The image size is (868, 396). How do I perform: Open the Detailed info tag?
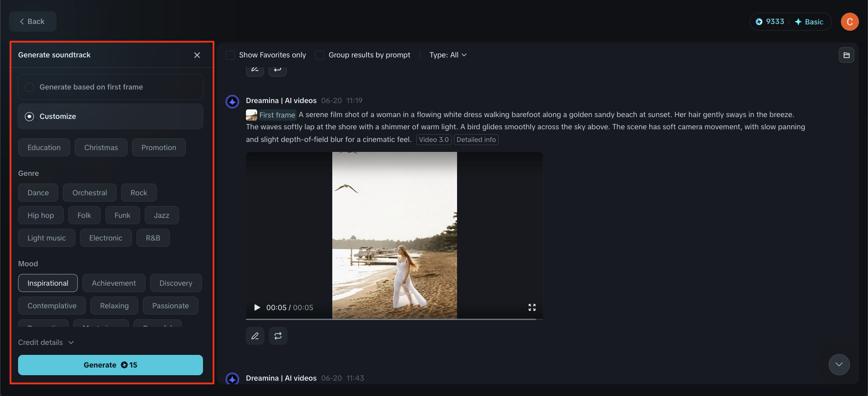(476, 140)
